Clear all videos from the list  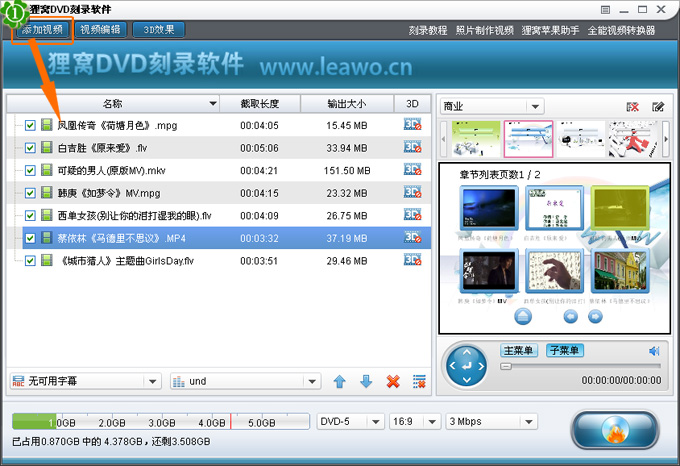[x=419, y=381]
